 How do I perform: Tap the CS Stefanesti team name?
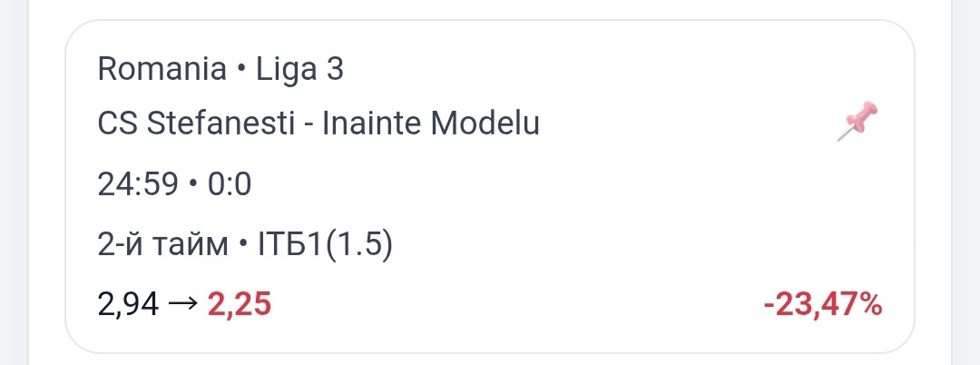[x=196, y=123]
